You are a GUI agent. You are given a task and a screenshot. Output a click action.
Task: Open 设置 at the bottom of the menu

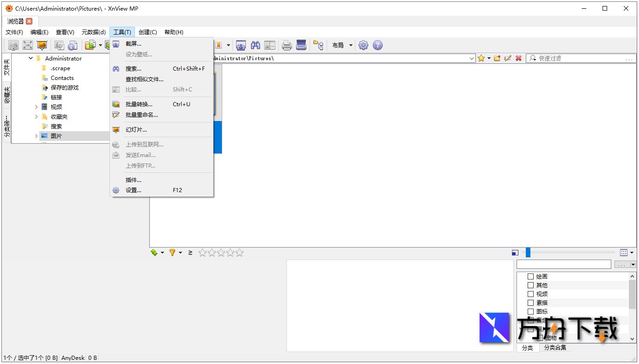click(133, 190)
